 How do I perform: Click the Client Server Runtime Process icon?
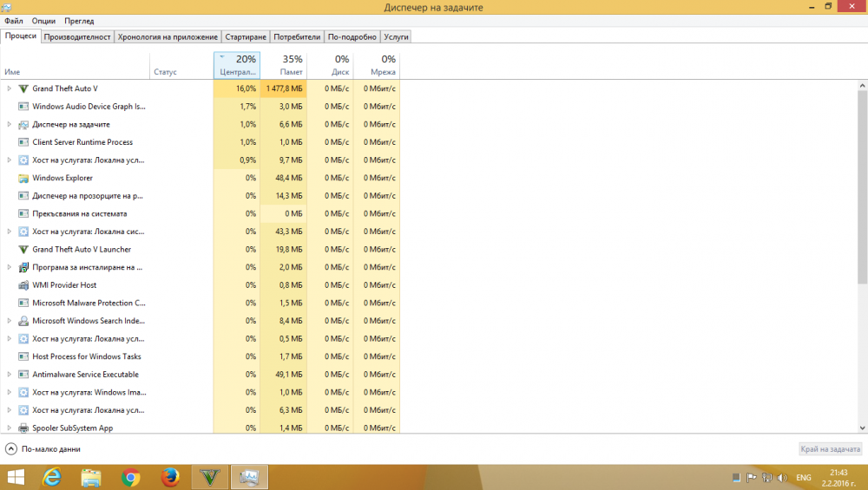click(23, 142)
